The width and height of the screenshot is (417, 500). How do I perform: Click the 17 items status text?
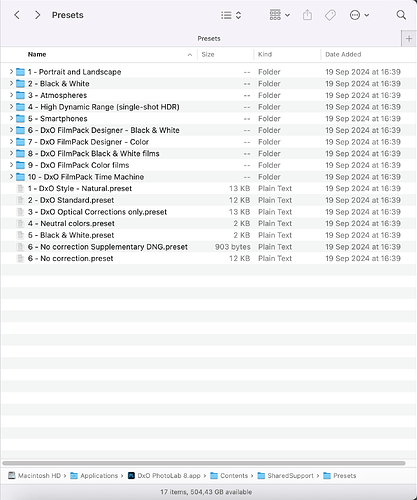point(206,492)
